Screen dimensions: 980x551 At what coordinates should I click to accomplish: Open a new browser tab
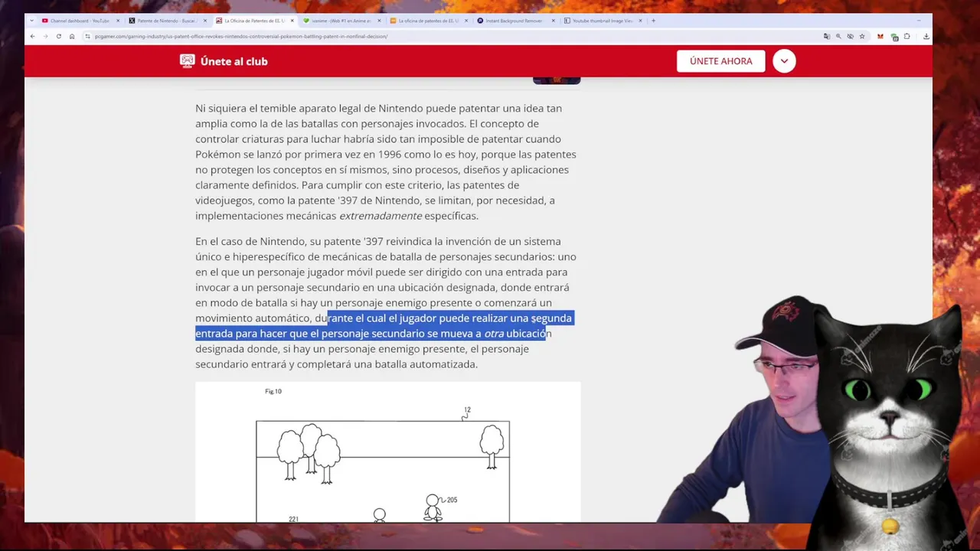pyautogui.click(x=653, y=21)
